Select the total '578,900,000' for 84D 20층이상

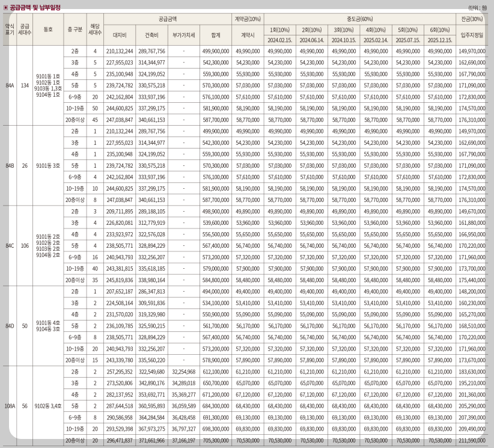tap(216, 360)
